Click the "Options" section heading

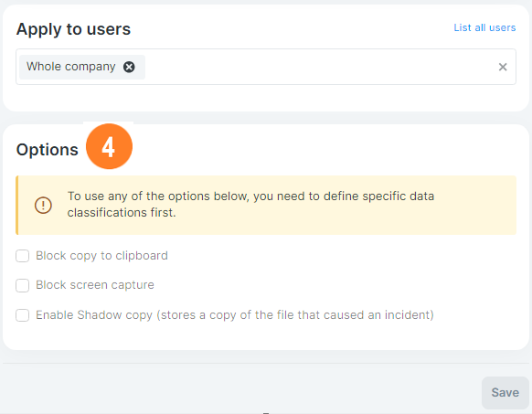coord(48,150)
